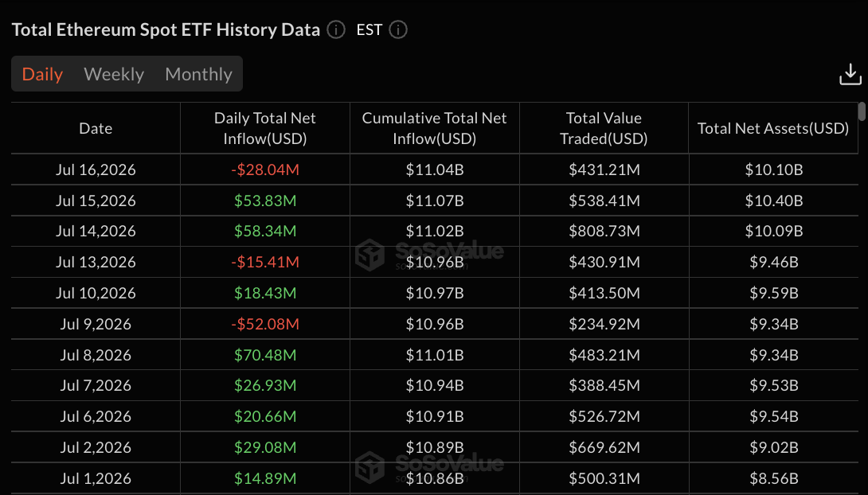Click the $669.62M value traded cell
Viewport: 868px width, 495px height.
point(604,447)
